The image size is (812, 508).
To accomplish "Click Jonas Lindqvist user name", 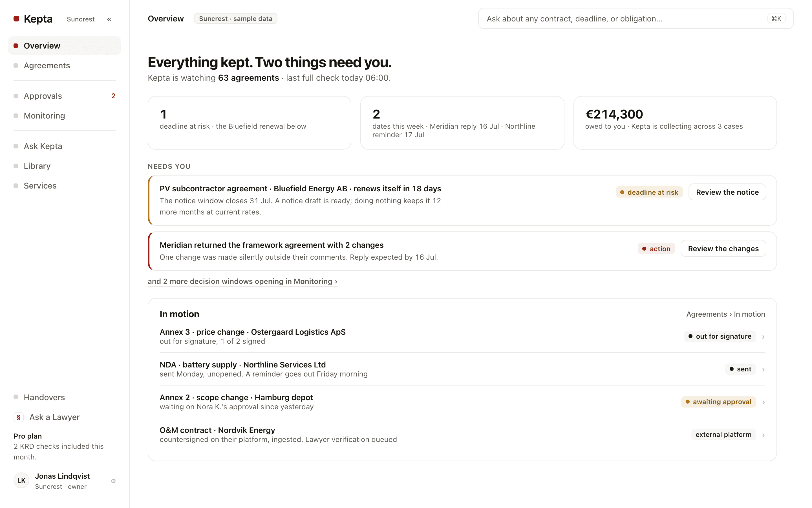I will 62,476.
